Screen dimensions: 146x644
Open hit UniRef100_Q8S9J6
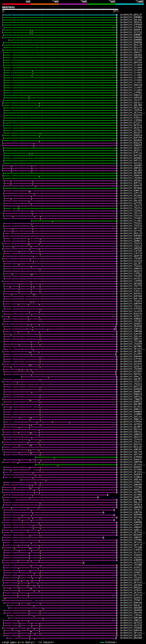[x=131, y=22]
